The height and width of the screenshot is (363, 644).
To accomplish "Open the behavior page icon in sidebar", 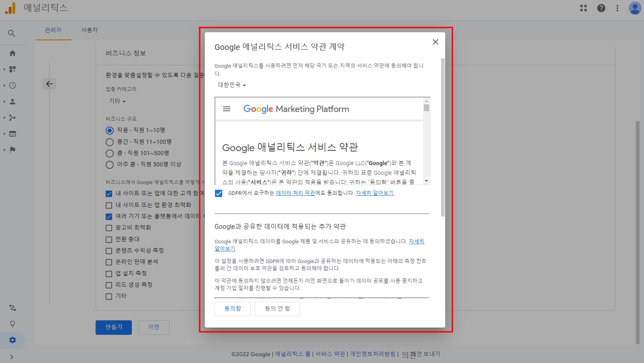I will coord(13,134).
